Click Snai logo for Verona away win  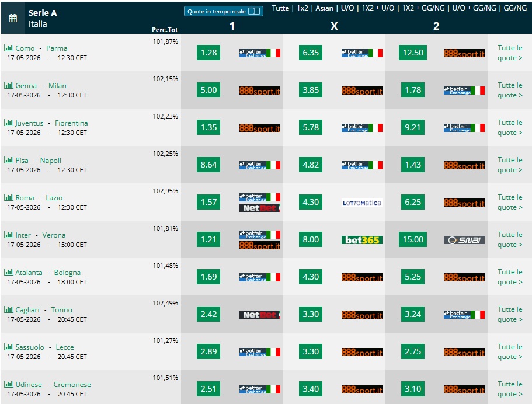[464, 240]
